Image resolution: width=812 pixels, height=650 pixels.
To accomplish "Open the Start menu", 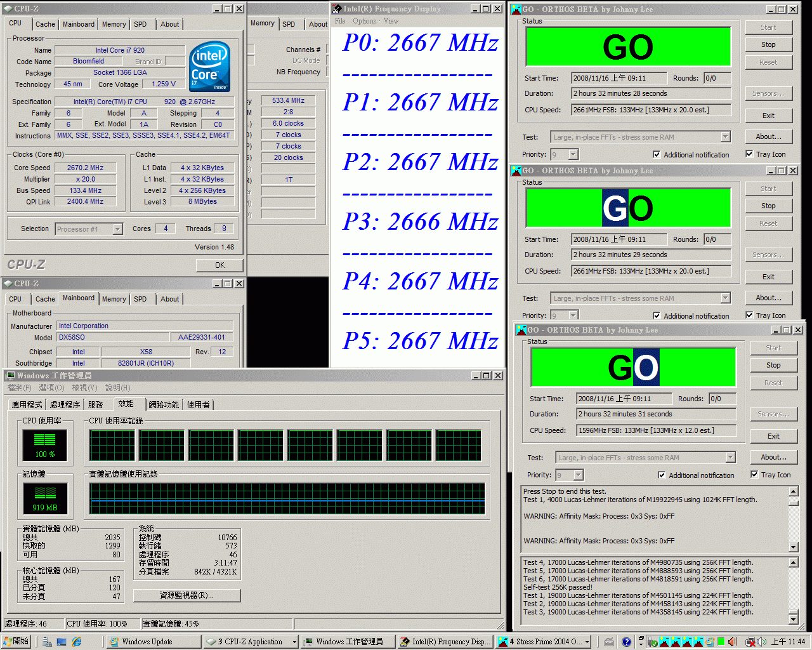I will point(16,642).
